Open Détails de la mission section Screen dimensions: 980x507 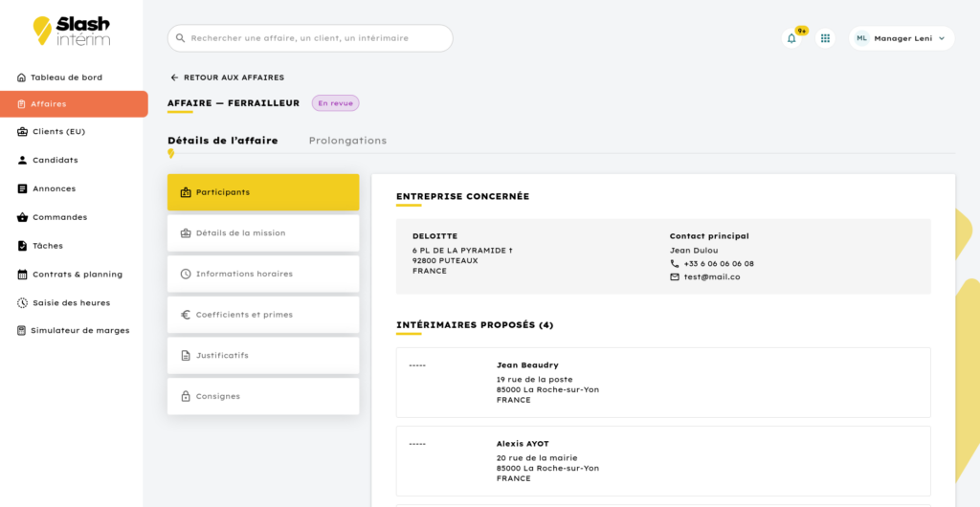(263, 232)
